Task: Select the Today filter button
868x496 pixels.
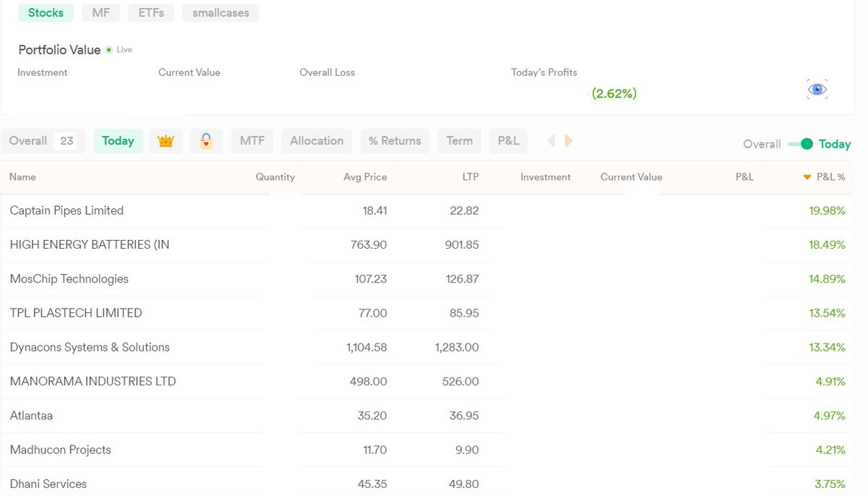Action: click(x=118, y=141)
